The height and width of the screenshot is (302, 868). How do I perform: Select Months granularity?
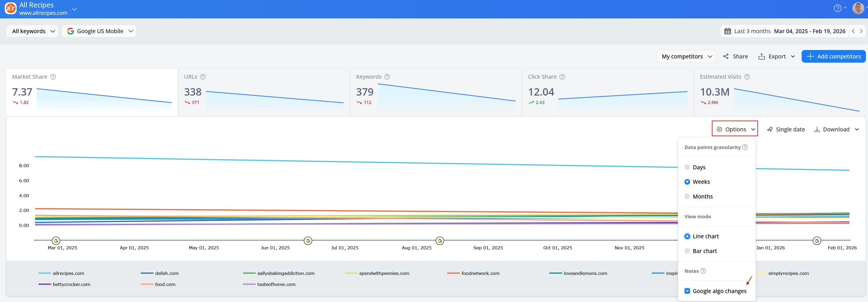click(x=687, y=196)
